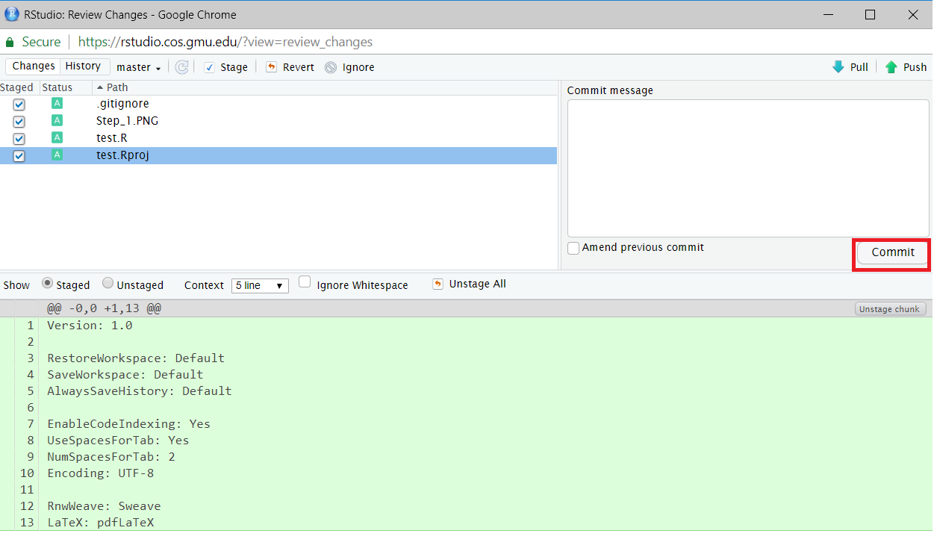Click diff line 'AlwaysSaveHistory: Default'
The width and height of the screenshot is (934, 560).
click(140, 391)
